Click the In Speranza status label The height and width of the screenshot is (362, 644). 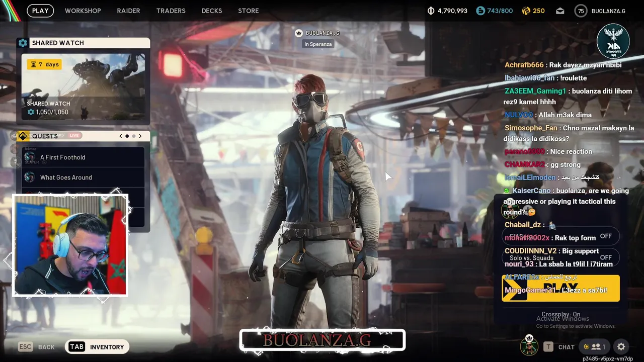317,44
